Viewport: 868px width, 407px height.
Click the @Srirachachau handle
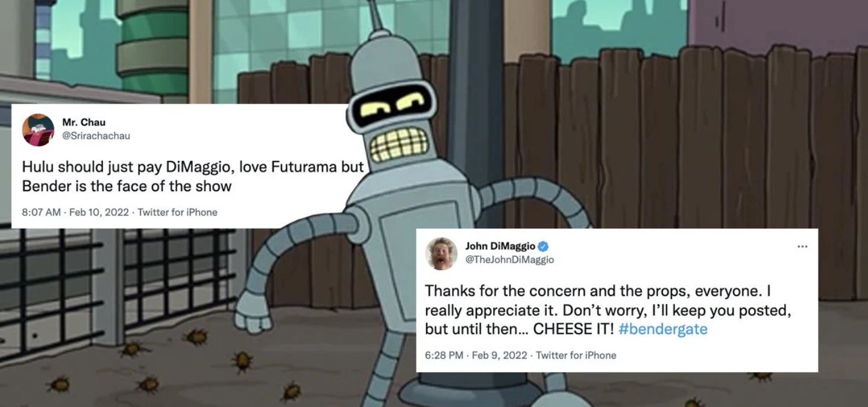coord(96,136)
